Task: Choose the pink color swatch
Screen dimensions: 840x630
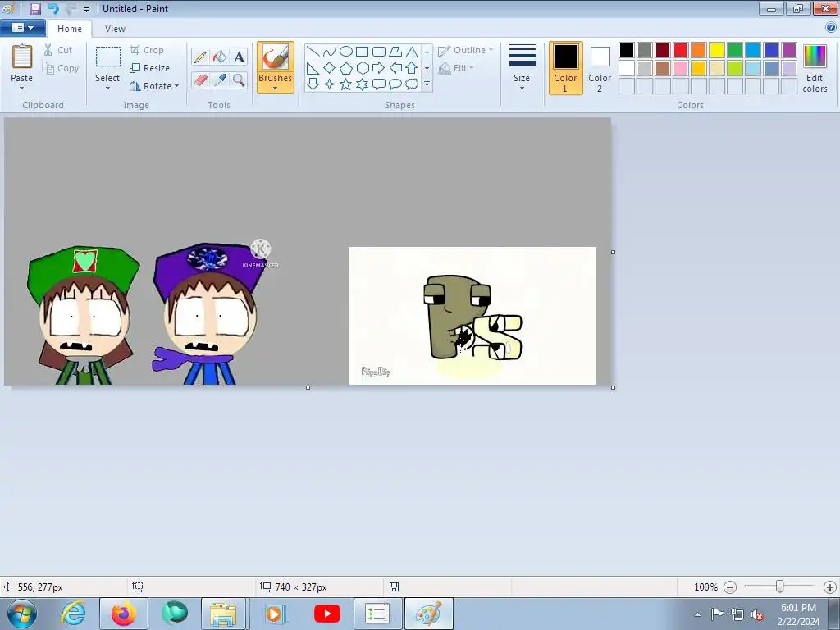Action: pyautogui.click(x=681, y=68)
